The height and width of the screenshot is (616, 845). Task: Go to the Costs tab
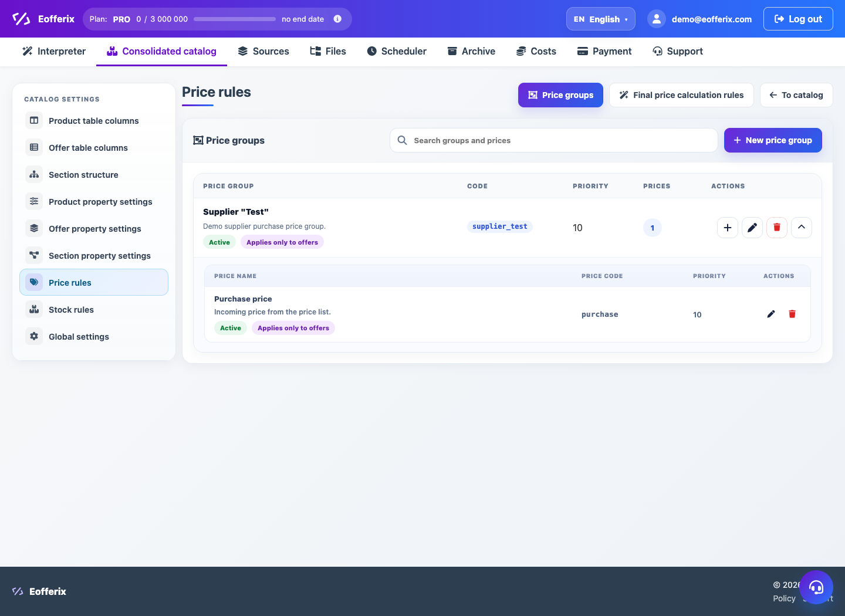(536, 51)
